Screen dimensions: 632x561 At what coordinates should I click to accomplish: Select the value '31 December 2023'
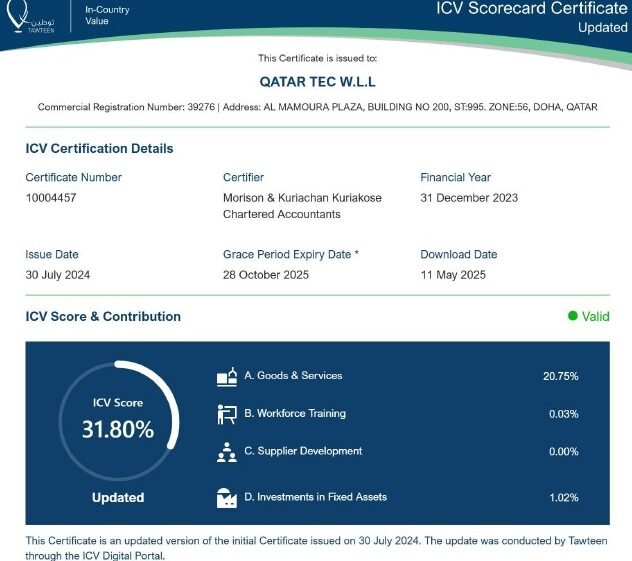tap(469, 198)
